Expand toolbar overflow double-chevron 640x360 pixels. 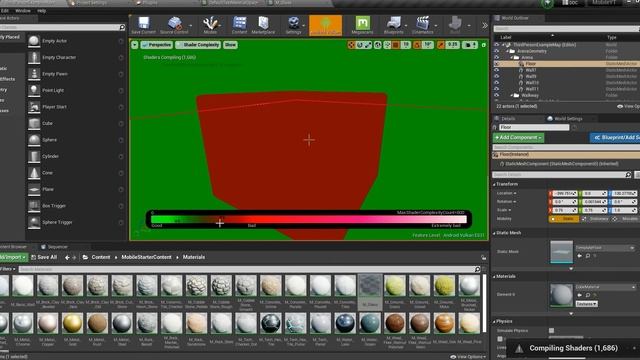[x=484, y=25]
